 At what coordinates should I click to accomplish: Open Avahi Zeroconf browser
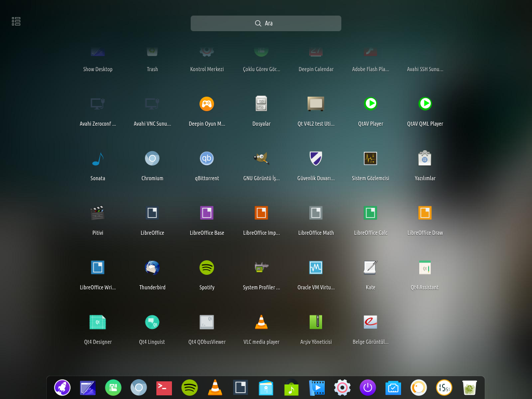98,104
